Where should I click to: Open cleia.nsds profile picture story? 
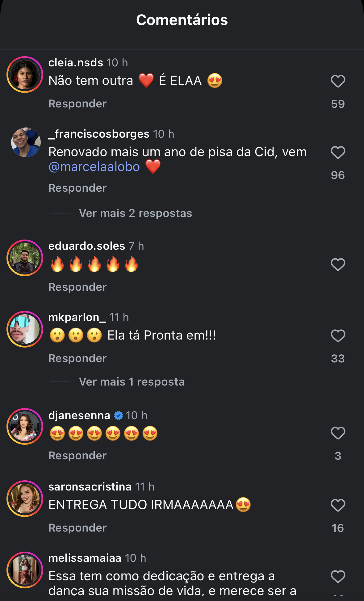(x=25, y=75)
